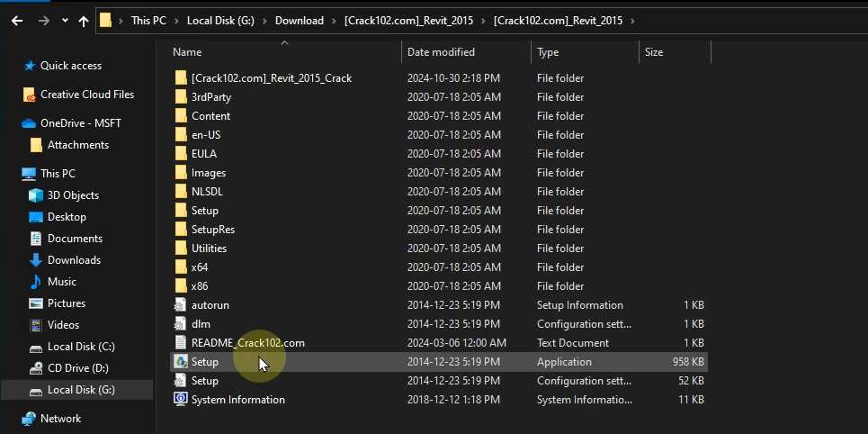The image size is (868, 434).
Task: Select the README_Crack102.com text file icon
Action: (x=181, y=343)
